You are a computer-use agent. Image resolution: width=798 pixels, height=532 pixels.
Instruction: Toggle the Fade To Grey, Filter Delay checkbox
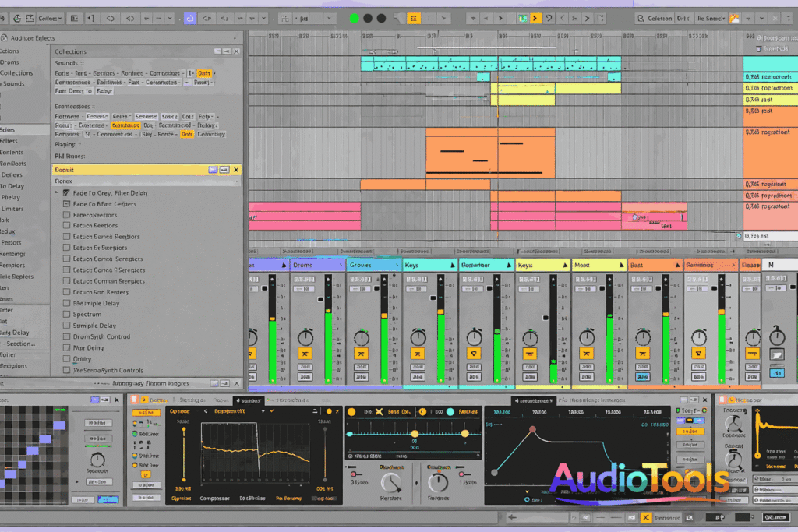(66, 193)
